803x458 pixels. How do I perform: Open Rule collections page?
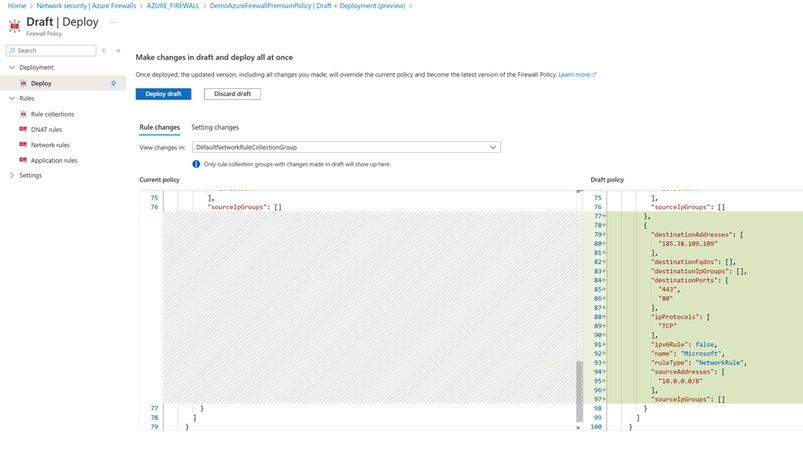click(x=52, y=114)
